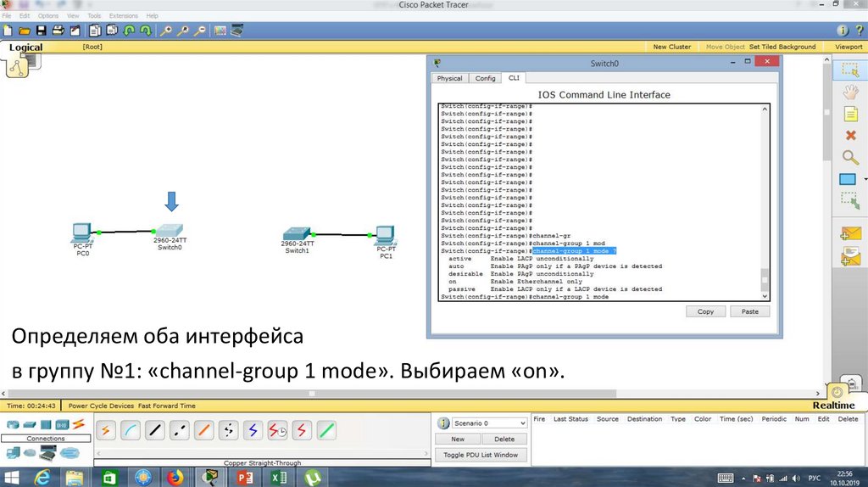The height and width of the screenshot is (487, 868).
Task: Select the Switches device category
Action: point(30,425)
